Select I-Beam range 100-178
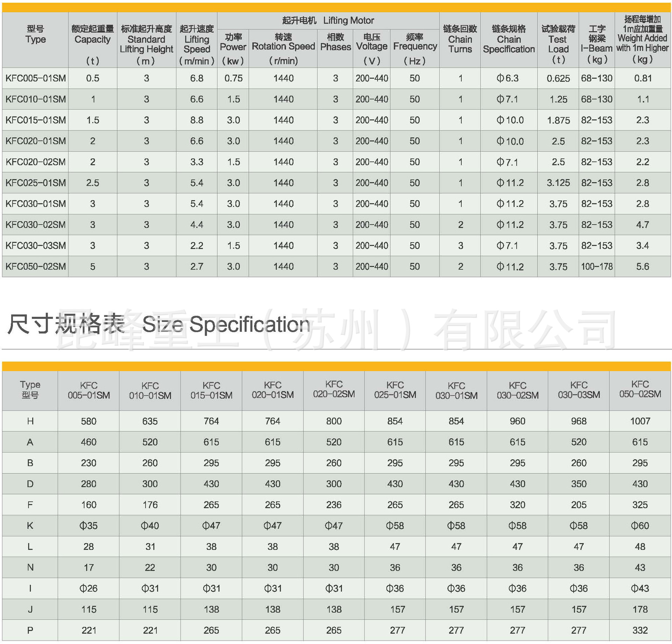This screenshot has height=644, width=672. pos(597,267)
